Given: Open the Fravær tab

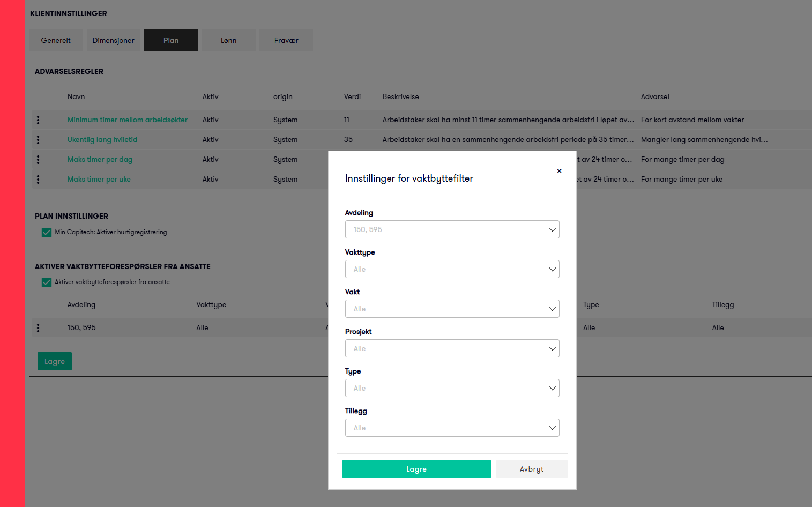Looking at the screenshot, I should click(286, 41).
